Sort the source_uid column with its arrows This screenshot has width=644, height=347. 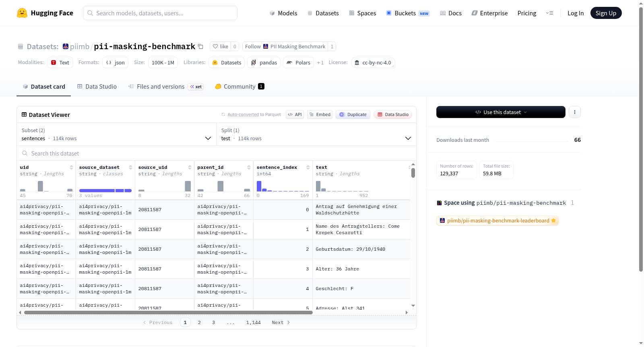[x=190, y=167]
